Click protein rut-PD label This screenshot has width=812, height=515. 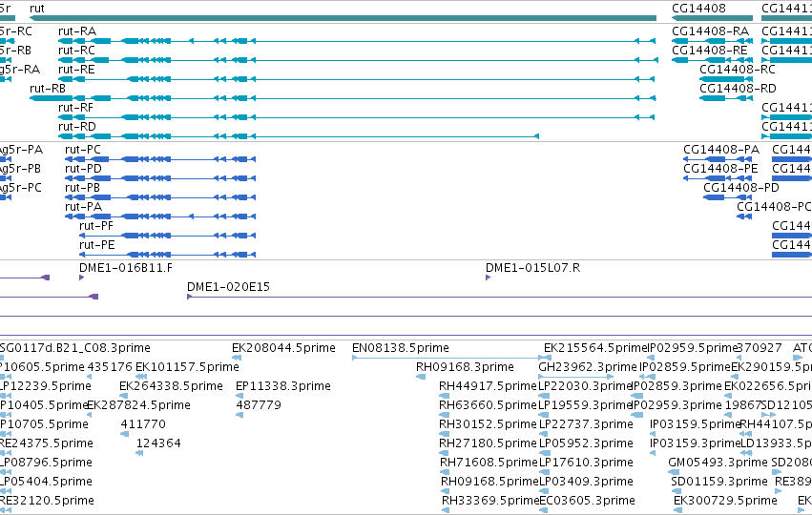click(83, 169)
